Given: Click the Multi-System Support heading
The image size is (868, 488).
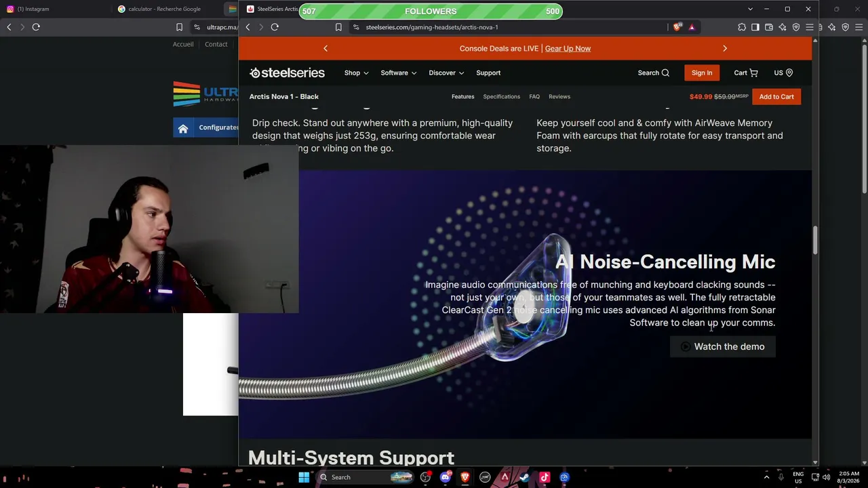Looking at the screenshot, I should tap(351, 457).
